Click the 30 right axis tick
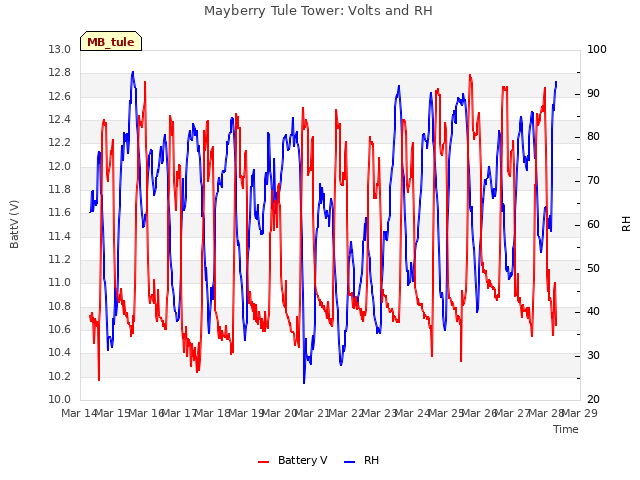This screenshot has height=480, width=640. click(x=593, y=356)
